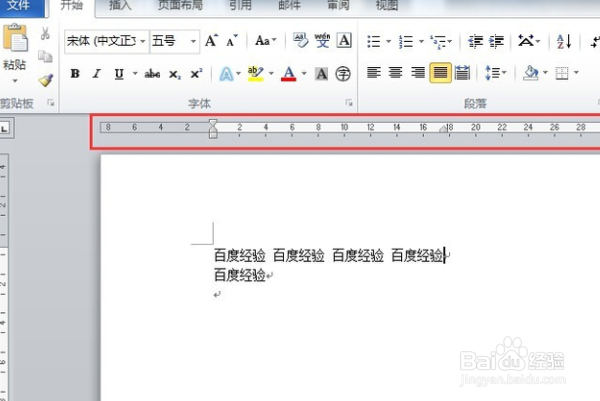Toggle Bold formatting
Image resolution: width=600 pixels, height=401 pixels.
(75, 73)
